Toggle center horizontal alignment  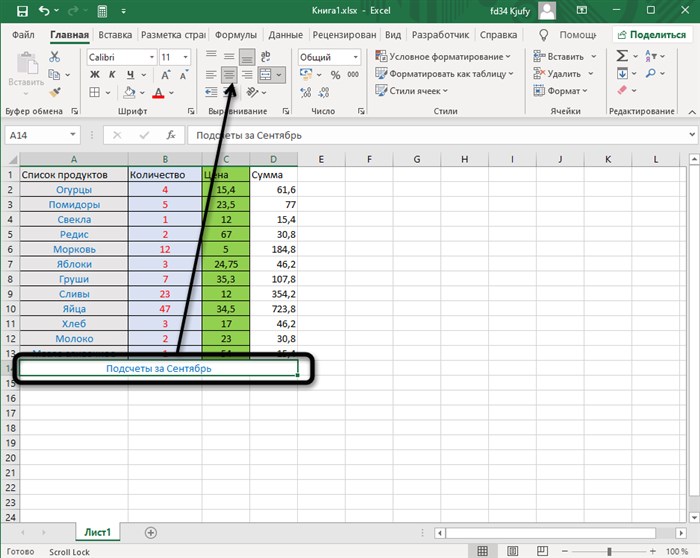click(229, 75)
